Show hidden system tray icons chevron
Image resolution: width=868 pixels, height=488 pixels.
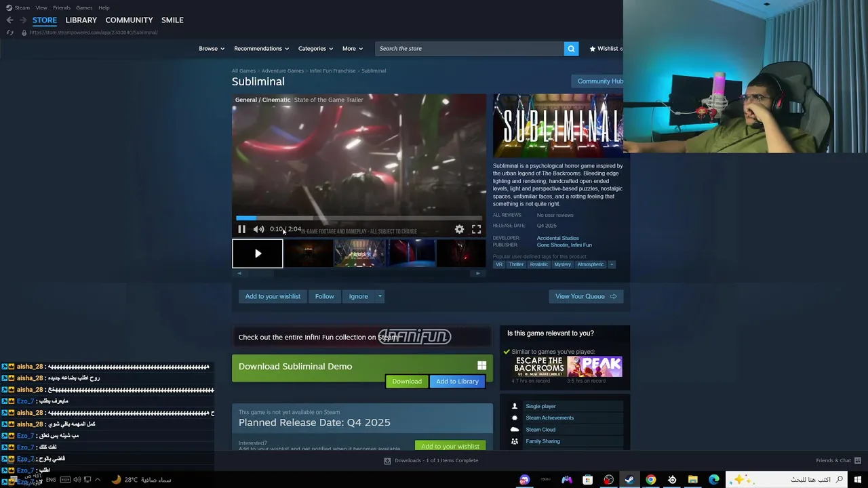tap(98, 480)
